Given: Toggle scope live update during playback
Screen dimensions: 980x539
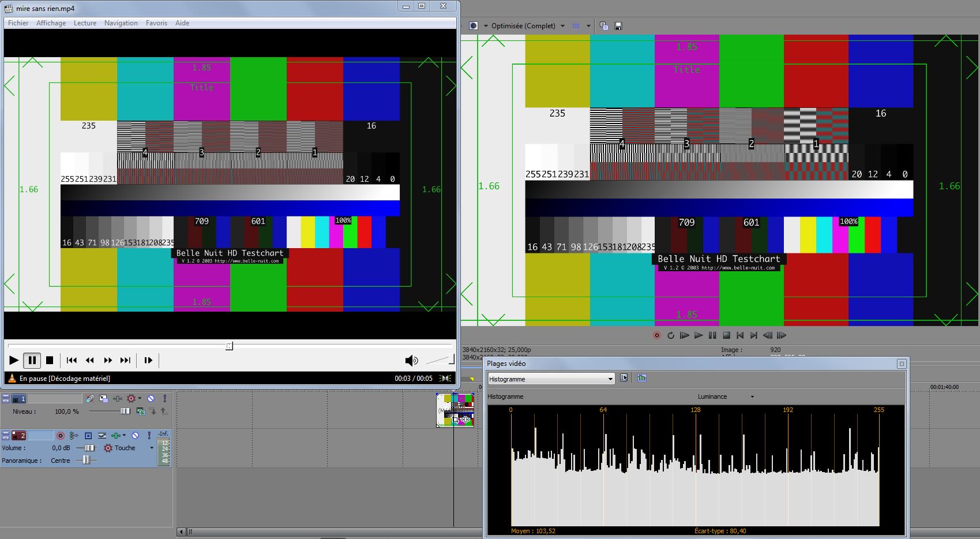Looking at the screenshot, I should 642,378.
